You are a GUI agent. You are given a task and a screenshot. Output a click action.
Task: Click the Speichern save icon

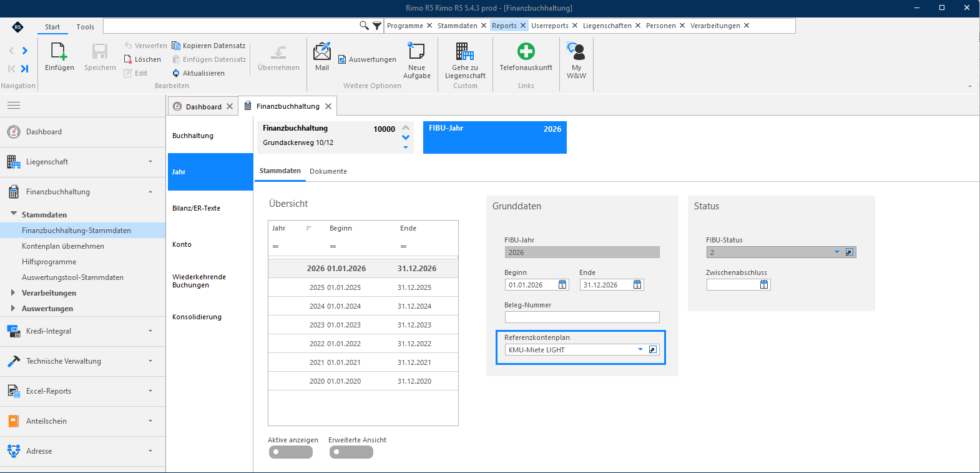tap(100, 51)
